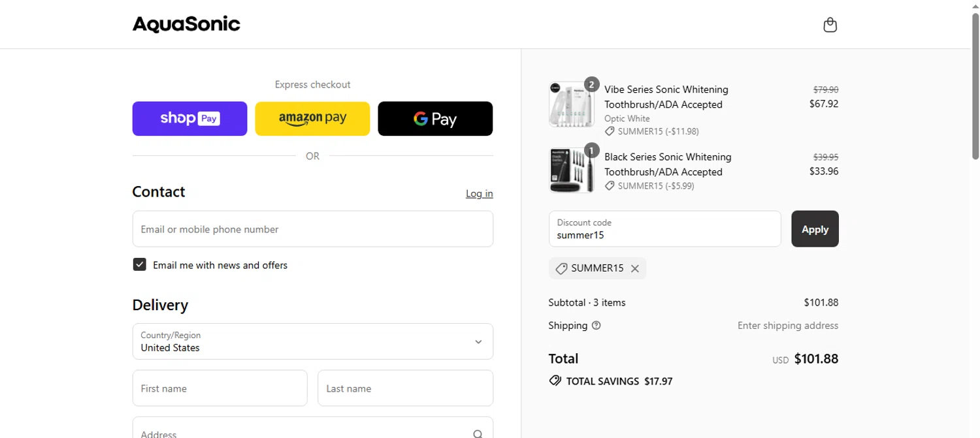Click the TOTAL SAVINGS $17.97 text
This screenshot has height=438, width=980.
[619, 381]
